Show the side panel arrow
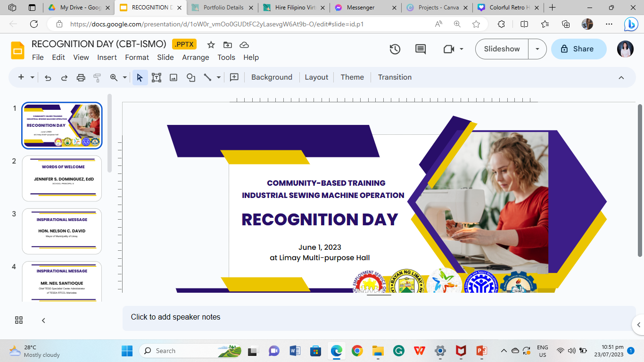 [638, 324]
